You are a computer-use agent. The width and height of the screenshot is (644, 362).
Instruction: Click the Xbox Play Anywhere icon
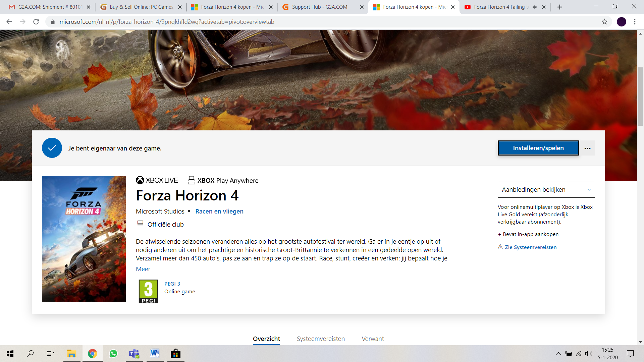tap(191, 180)
